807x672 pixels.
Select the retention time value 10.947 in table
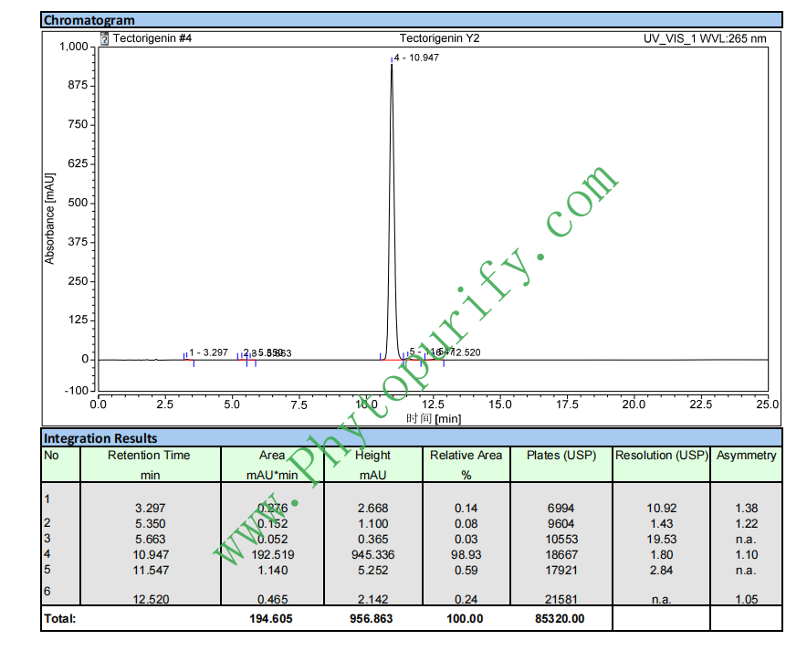tap(149, 554)
